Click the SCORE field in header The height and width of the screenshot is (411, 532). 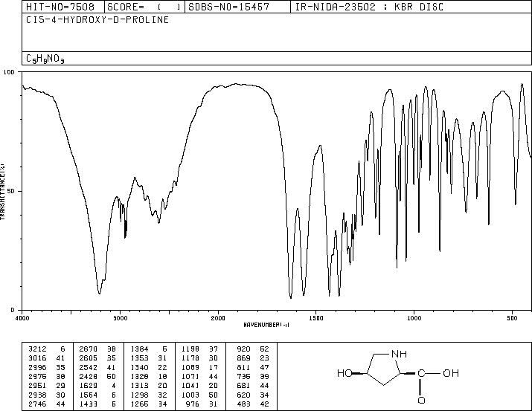click(144, 7)
